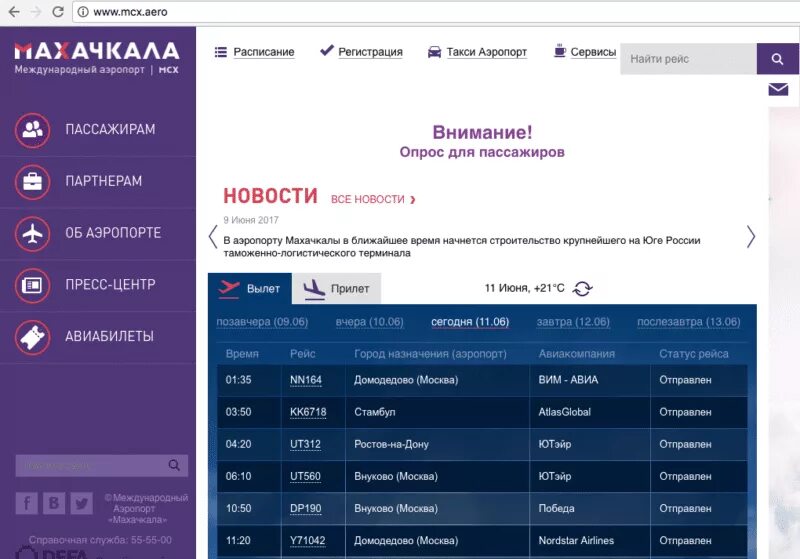
Task: Open the Опрос для пассажиров announcement
Action: [482, 152]
